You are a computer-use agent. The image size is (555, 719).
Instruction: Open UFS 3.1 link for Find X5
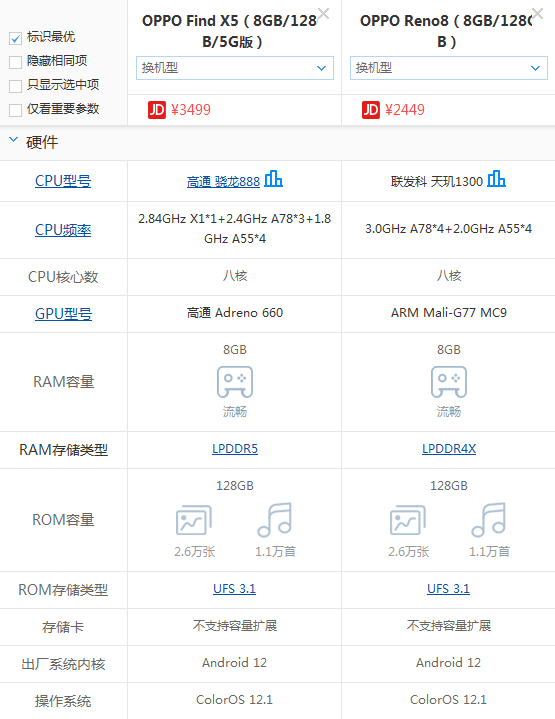pos(234,589)
